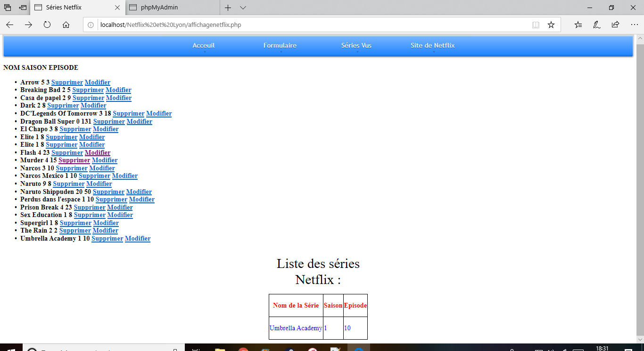Delete Breaking Bad with Supprimer link

[88, 90]
